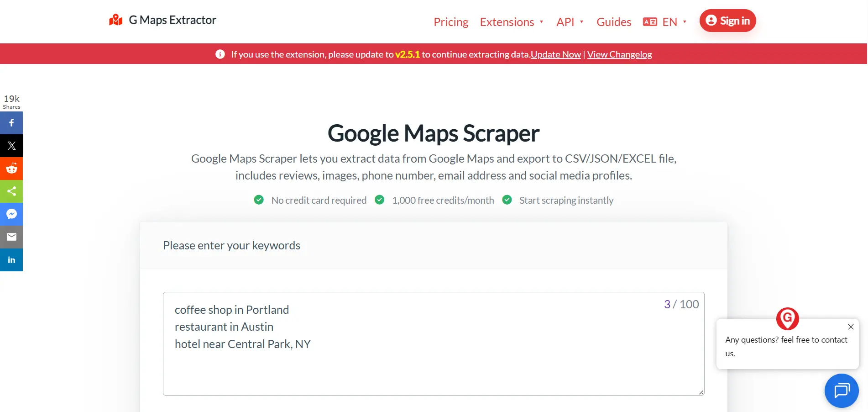Image resolution: width=868 pixels, height=412 pixels.
Task: Click the textarea resize handle
Action: click(701, 392)
